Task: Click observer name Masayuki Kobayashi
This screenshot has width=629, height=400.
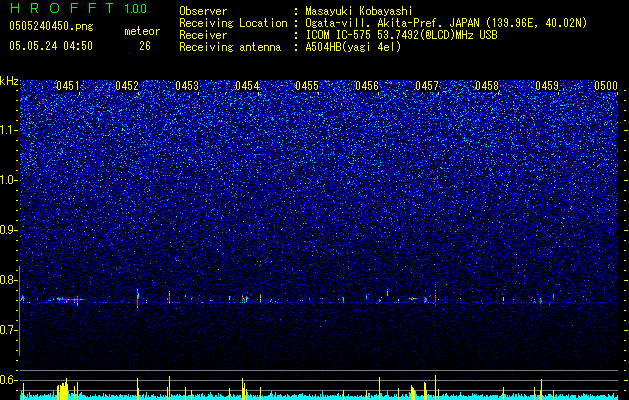Action: pos(359,11)
